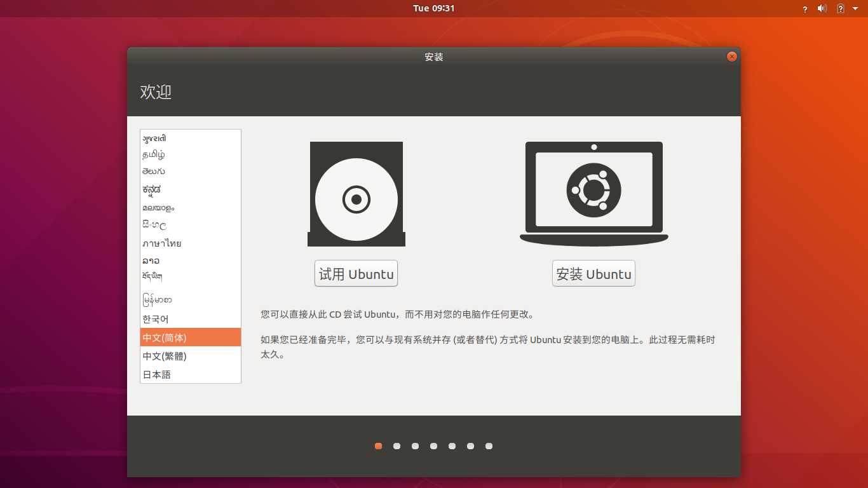Select தமிழ் in the language list
Screen dimensions: 868x488
[191, 154]
